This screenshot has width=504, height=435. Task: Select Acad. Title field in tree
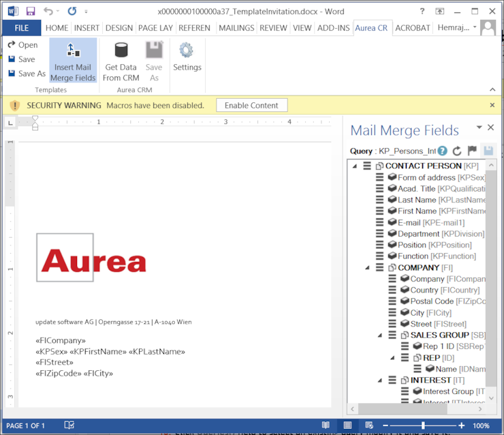click(441, 189)
